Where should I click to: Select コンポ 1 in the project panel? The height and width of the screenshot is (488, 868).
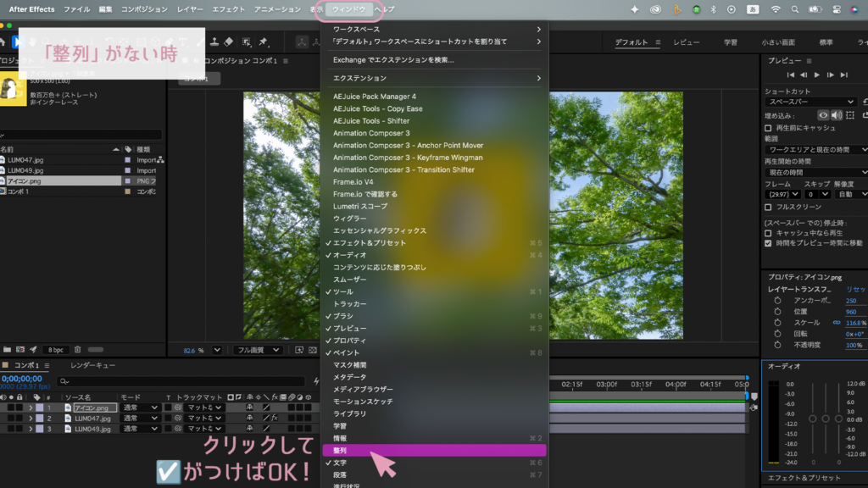[18, 191]
